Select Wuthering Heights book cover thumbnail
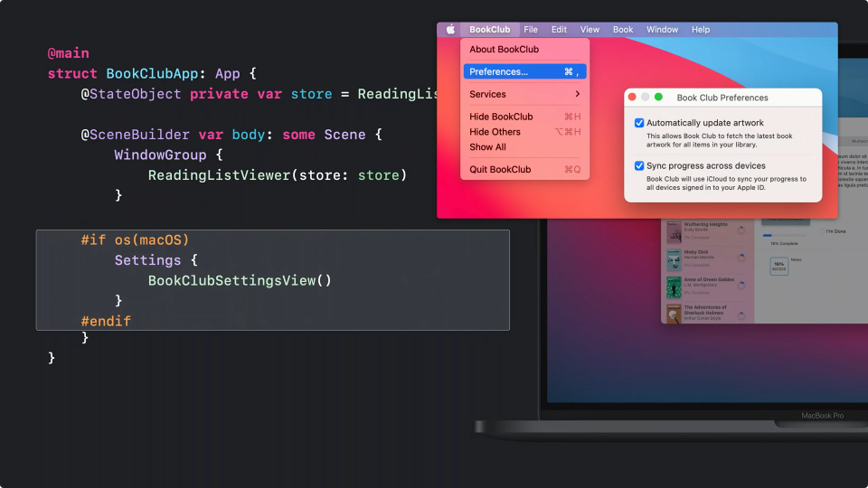The image size is (868, 488). (x=674, y=232)
